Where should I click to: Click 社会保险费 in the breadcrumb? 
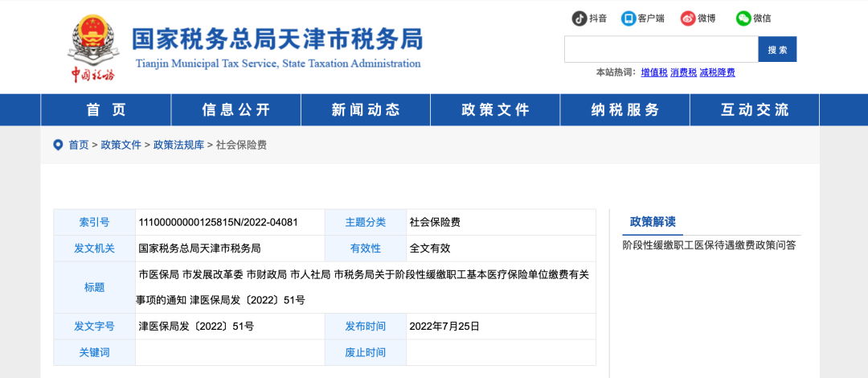point(241,146)
